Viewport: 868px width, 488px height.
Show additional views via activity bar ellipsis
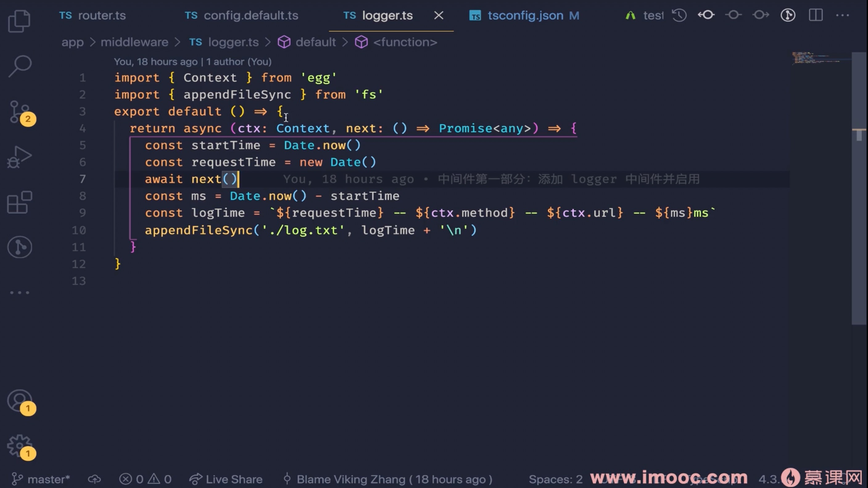[19, 292]
